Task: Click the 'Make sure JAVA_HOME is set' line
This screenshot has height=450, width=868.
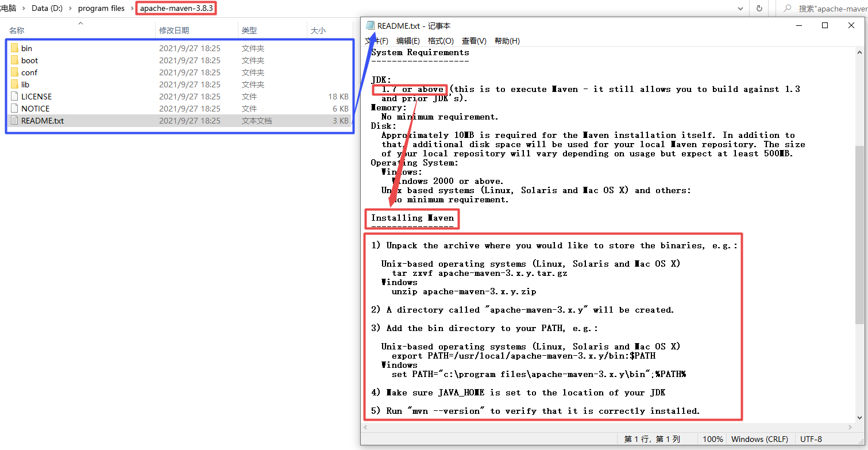Action: tap(518, 393)
